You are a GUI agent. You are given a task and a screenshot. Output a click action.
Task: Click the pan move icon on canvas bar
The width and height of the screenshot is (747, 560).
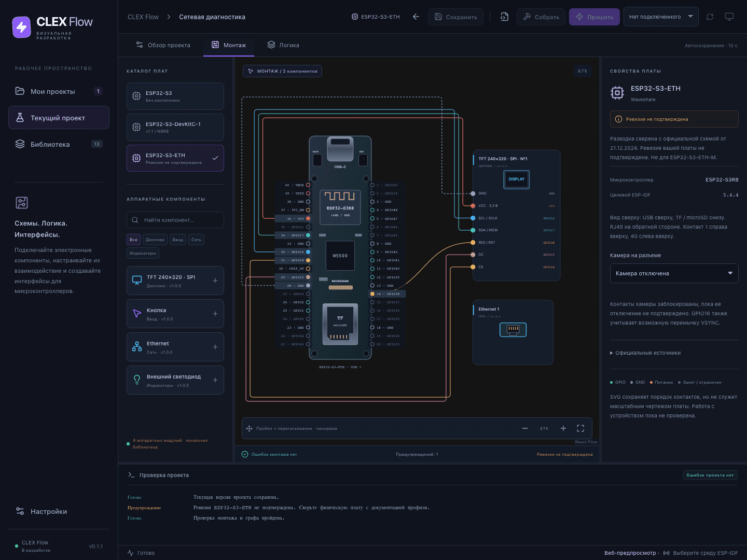tap(249, 428)
